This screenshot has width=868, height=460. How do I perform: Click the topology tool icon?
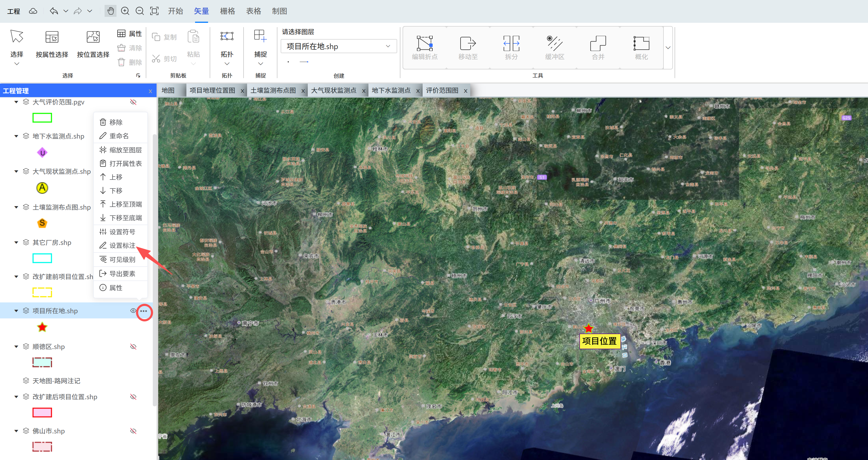pos(227,36)
